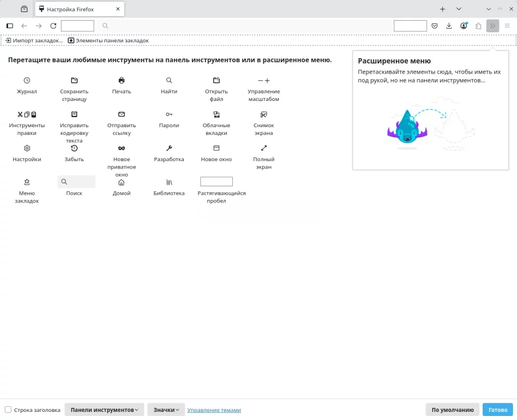
Task: Click the sidebar toggle toolbar icon
Action: click(10, 26)
